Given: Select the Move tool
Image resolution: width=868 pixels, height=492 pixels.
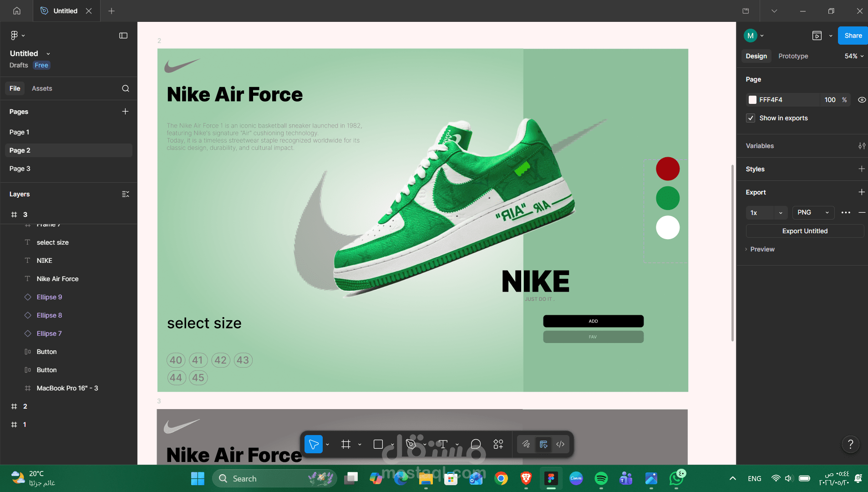Looking at the screenshot, I should [x=314, y=444].
